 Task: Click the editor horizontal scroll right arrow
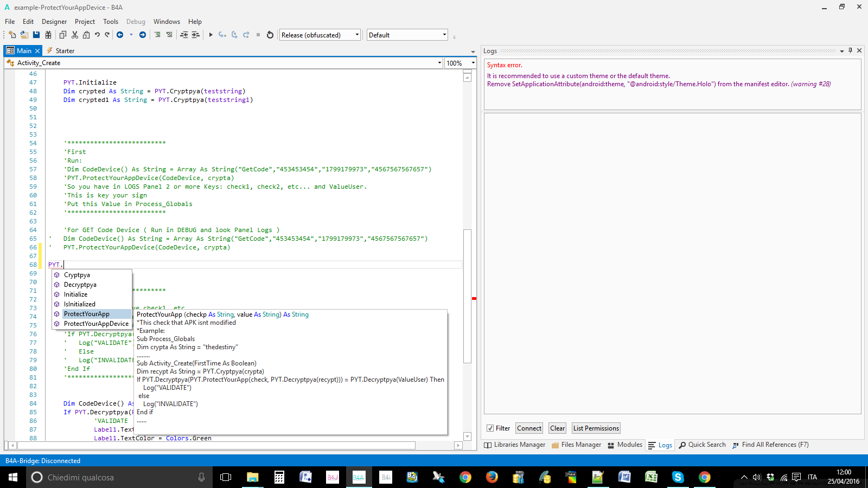click(458, 446)
